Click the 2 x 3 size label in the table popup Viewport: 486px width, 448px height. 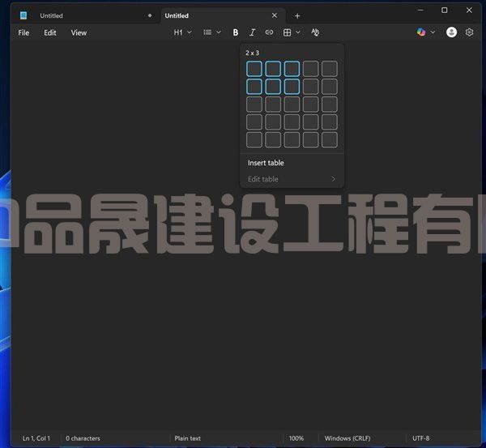pos(252,53)
